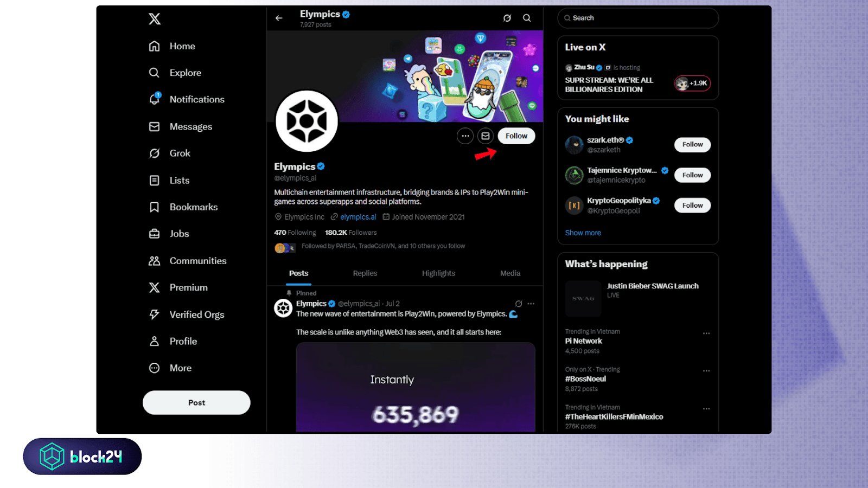Open the Pi Network trend
This screenshot has height=488, width=868.
[x=584, y=341]
